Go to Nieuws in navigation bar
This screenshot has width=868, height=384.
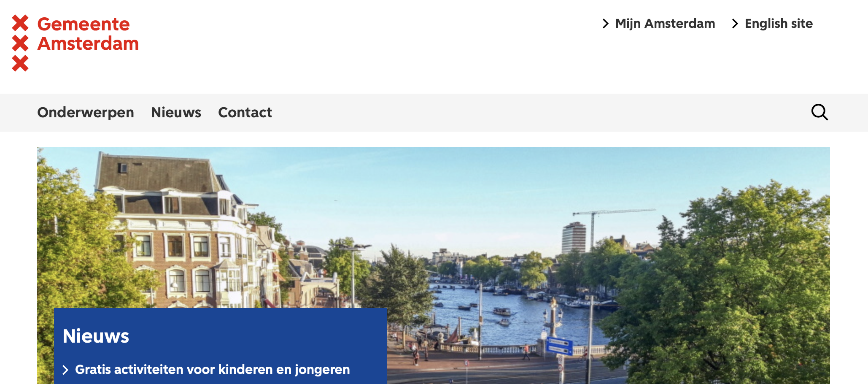point(176,113)
